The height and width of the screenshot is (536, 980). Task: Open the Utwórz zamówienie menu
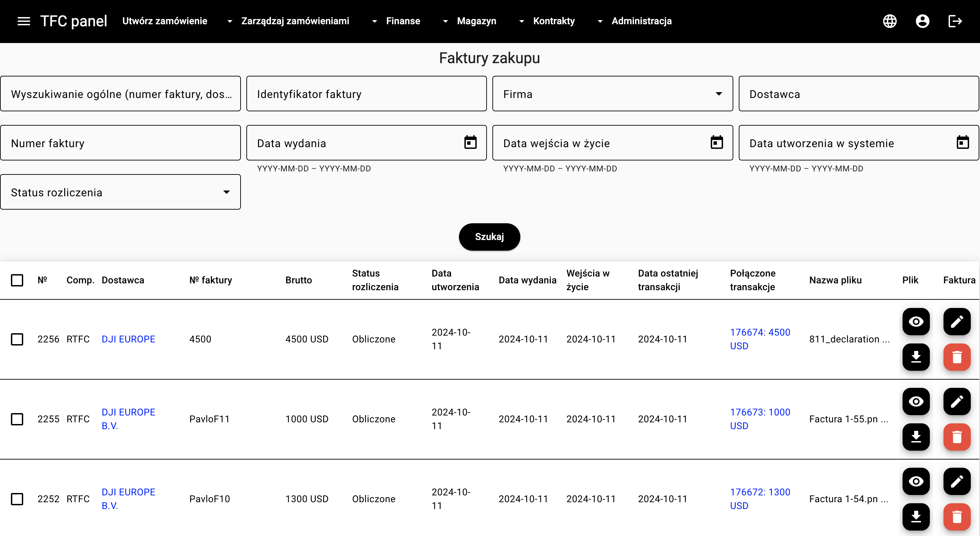click(x=165, y=21)
